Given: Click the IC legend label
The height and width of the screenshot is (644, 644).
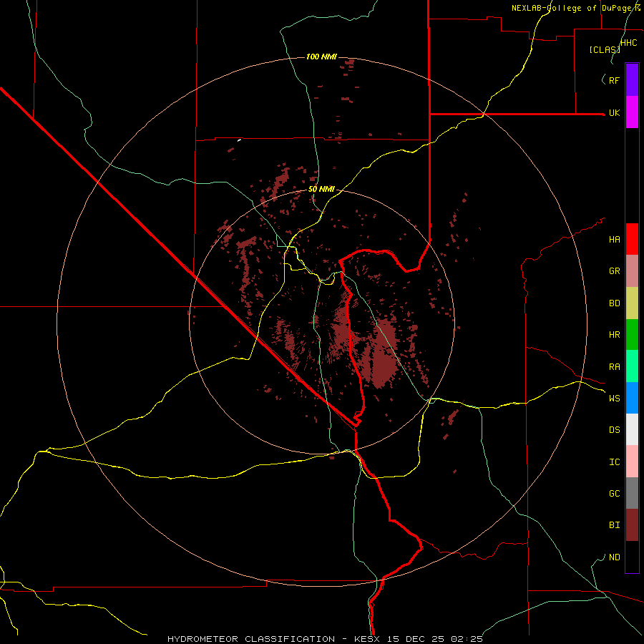Looking at the screenshot, I should [614, 462].
